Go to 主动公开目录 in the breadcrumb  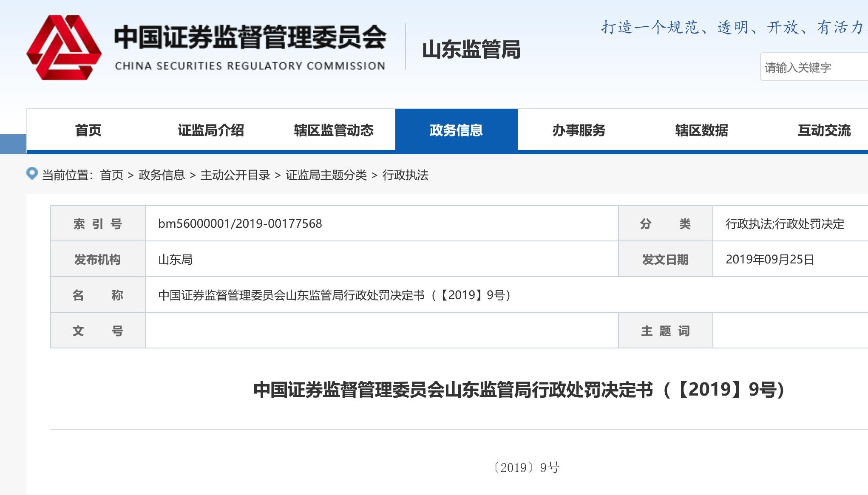(235, 175)
